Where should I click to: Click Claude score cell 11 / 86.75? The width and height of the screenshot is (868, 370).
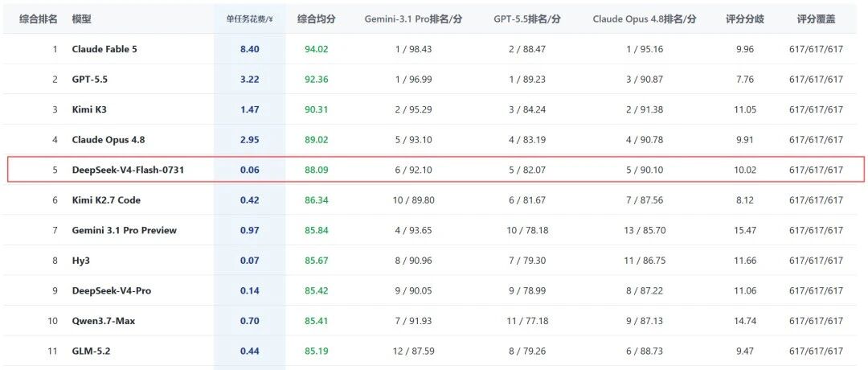(x=645, y=261)
